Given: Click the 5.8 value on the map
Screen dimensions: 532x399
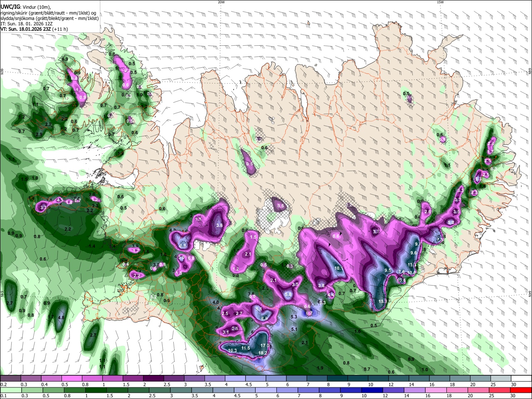Looking at the screenshot, I should [x=288, y=295].
